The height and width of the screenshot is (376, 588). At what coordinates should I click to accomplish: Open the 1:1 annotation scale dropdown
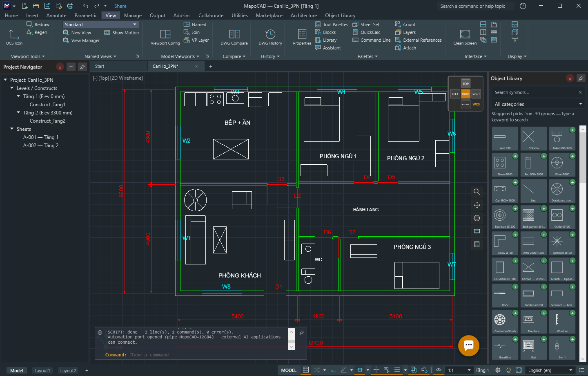coord(459,370)
